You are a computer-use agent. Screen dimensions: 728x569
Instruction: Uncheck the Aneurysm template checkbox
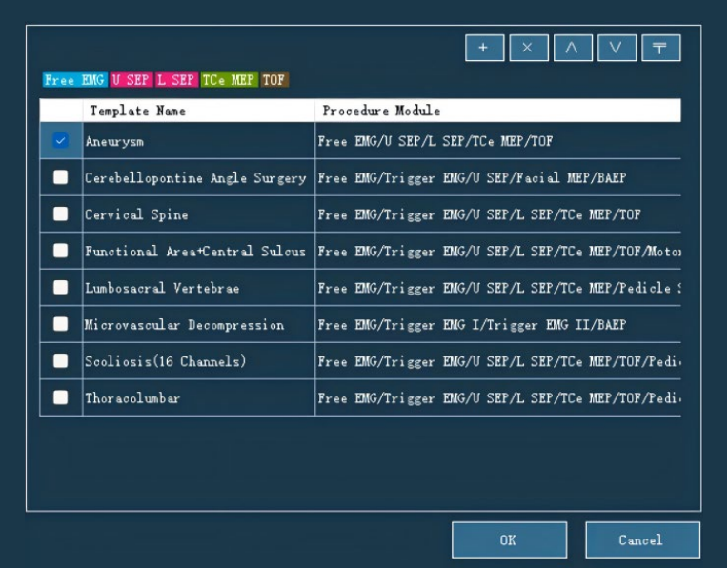pos(61,141)
